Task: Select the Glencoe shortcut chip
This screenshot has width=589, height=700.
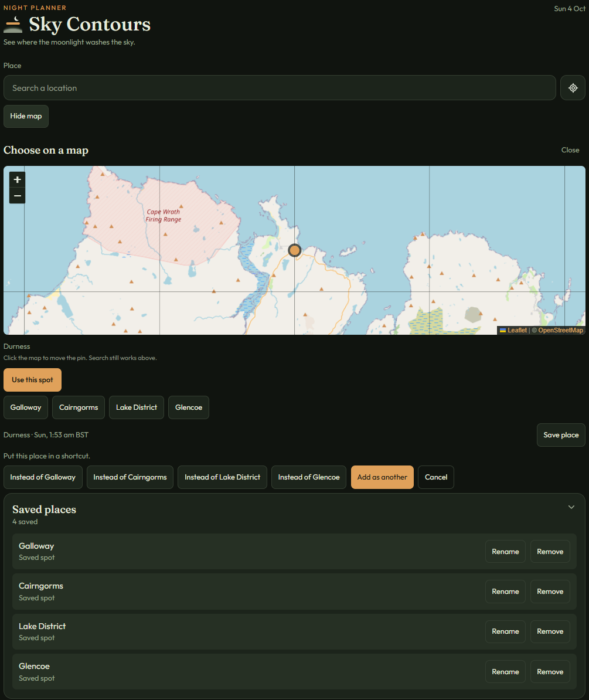Action: pyautogui.click(x=189, y=407)
